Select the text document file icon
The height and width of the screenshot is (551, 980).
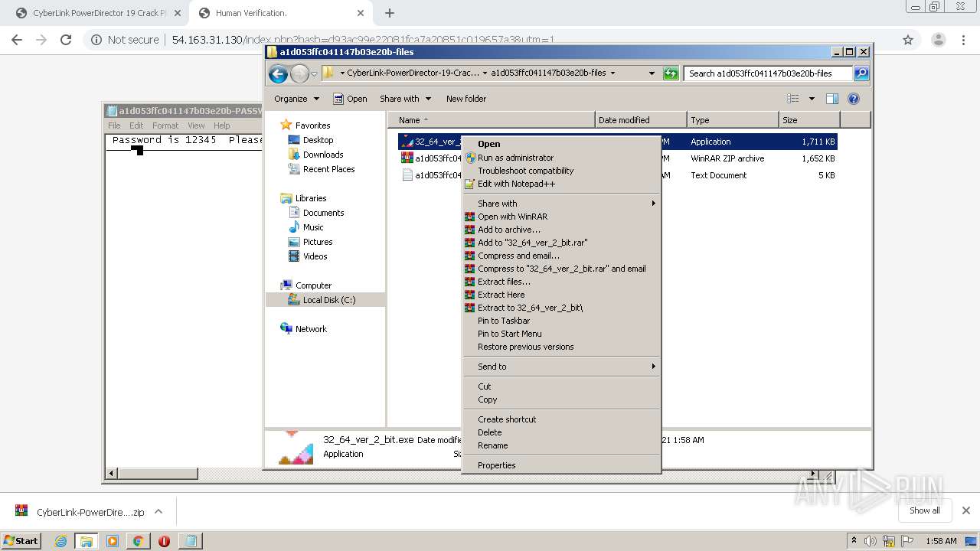coord(407,175)
